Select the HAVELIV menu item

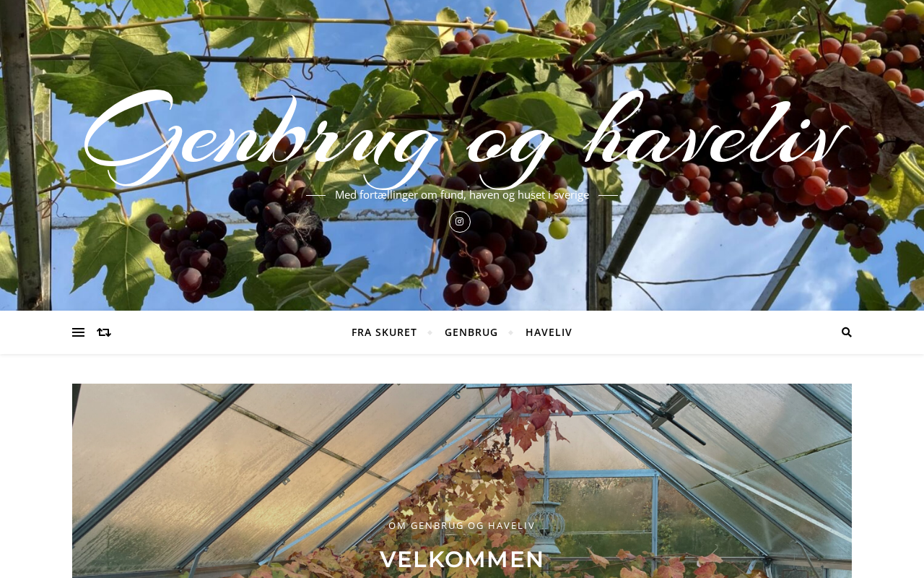pos(549,332)
